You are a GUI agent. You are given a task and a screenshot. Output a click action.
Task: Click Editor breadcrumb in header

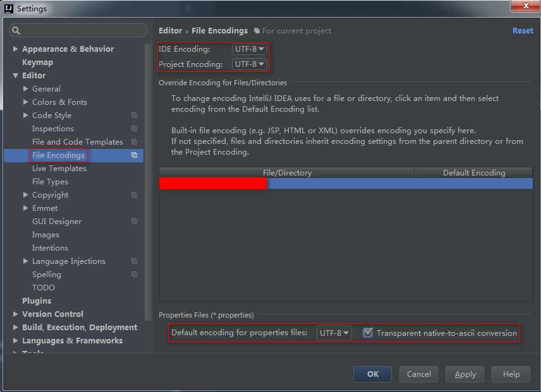point(170,31)
